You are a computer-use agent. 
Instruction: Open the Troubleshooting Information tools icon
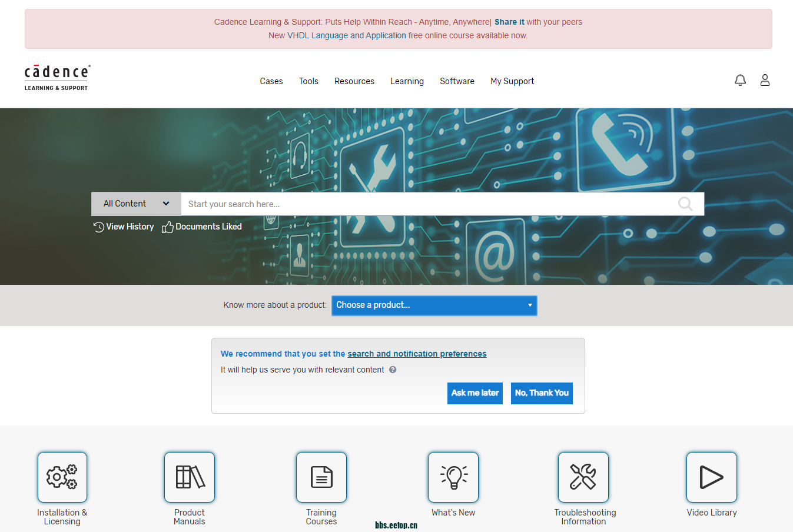coord(583,477)
